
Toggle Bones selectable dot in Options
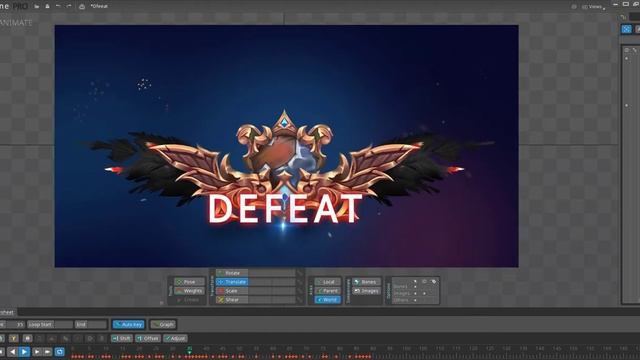[x=415, y=287]
